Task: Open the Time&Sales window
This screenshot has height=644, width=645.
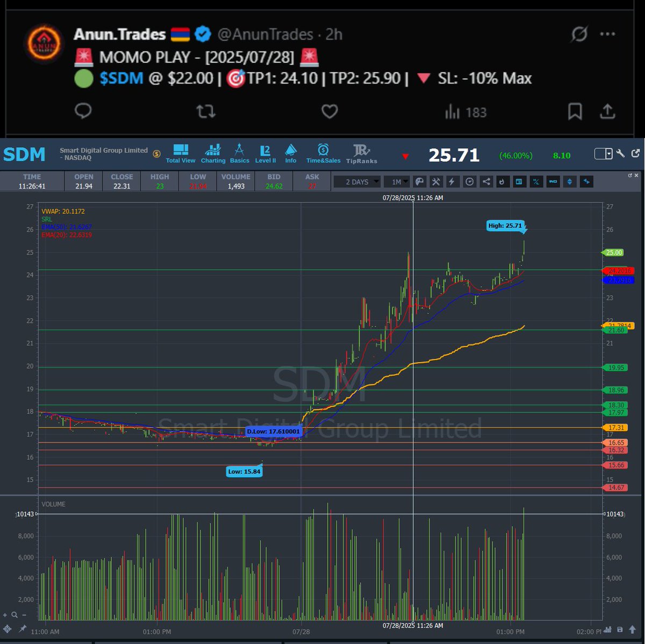Action: pos(323,154)
